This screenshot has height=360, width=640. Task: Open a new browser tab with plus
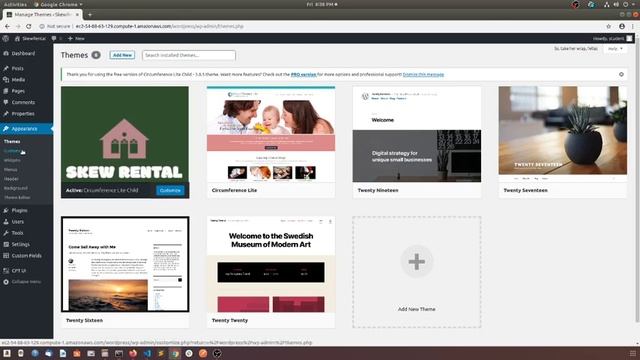(x=90, y=15)
